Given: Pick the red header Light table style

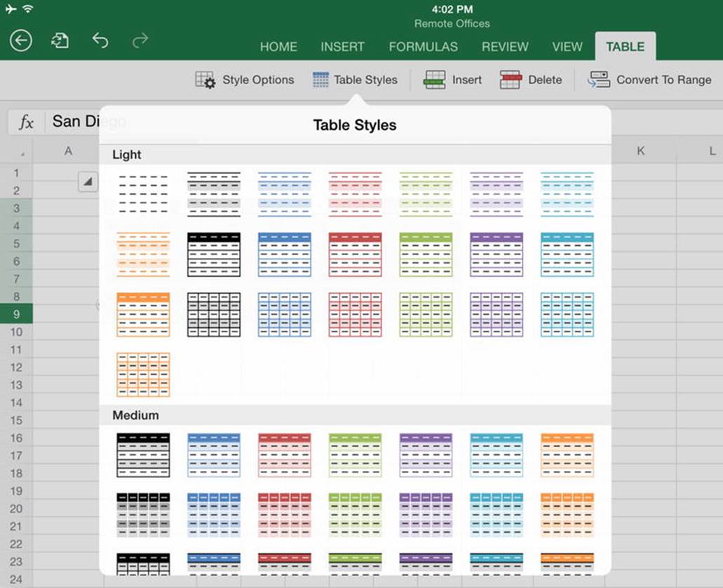Looking at the screenshot, I should click(x=355, y=254).
